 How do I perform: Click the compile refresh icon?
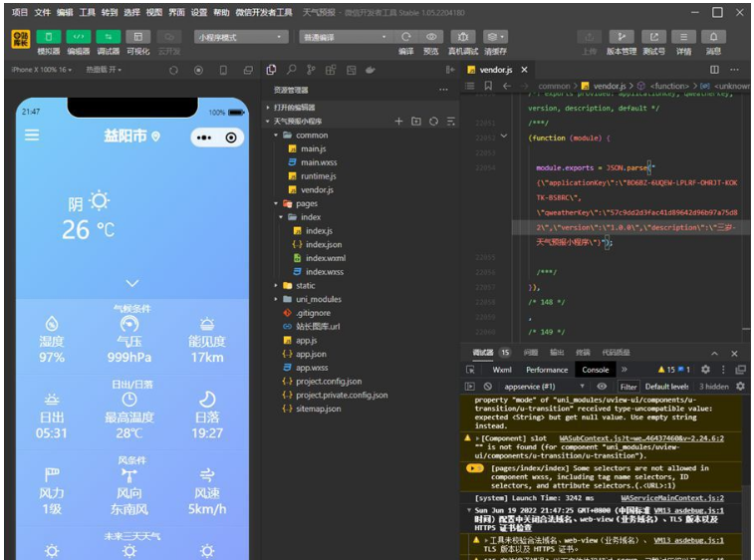click(x=406, y=37)
